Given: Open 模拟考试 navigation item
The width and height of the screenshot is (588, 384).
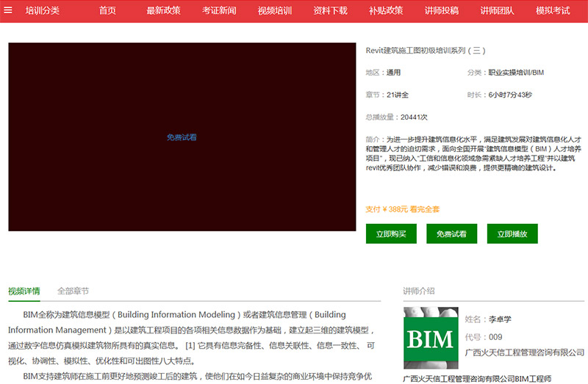Looking at the screenshot, I should tap(553, 10).
